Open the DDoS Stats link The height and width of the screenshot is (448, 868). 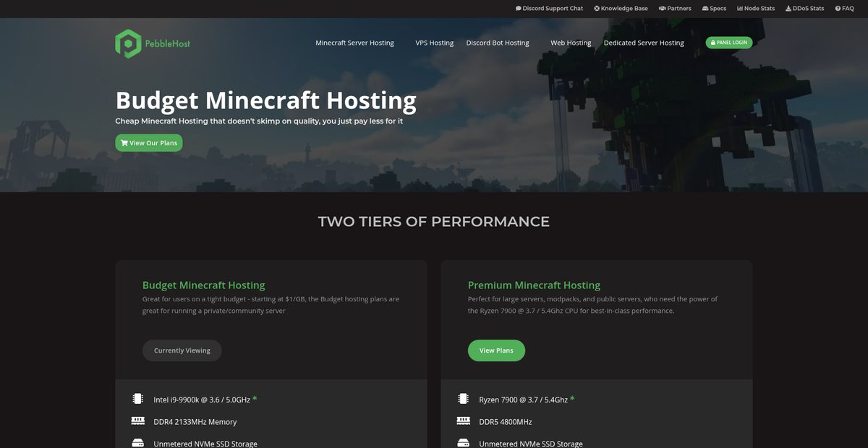click(x=805, y=9)
